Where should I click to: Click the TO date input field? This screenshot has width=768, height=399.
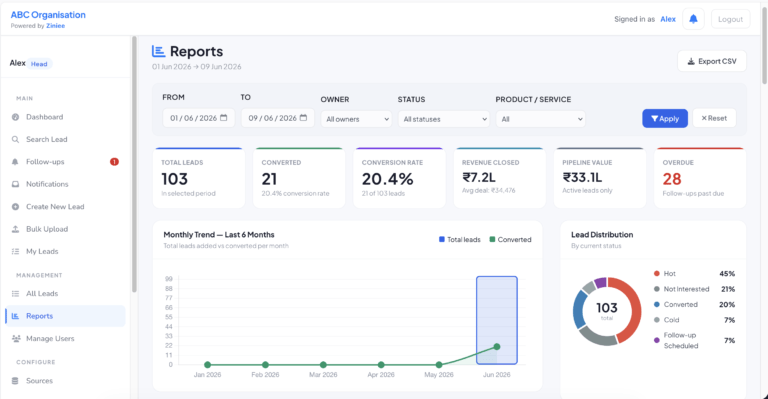tap(278, 118)
